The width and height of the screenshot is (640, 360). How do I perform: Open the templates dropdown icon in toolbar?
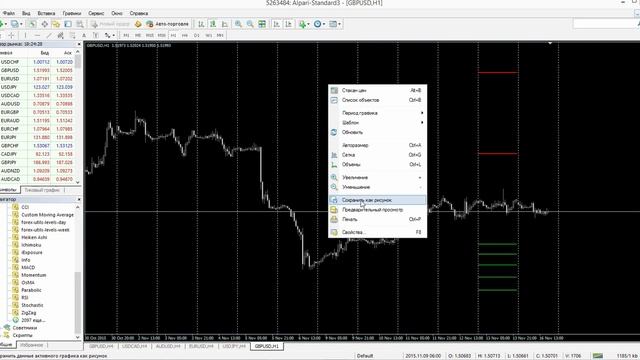(x=335, y=24)
